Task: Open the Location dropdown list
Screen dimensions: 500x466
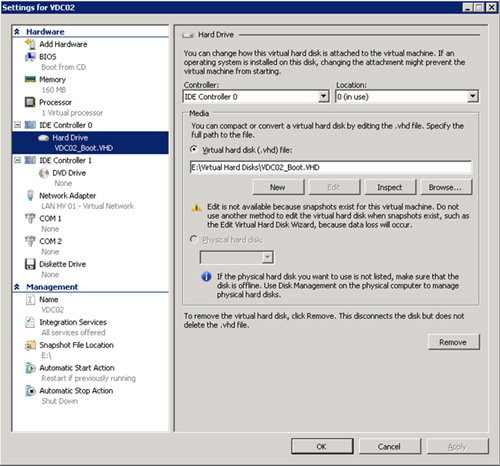Action: pos(472,97)
